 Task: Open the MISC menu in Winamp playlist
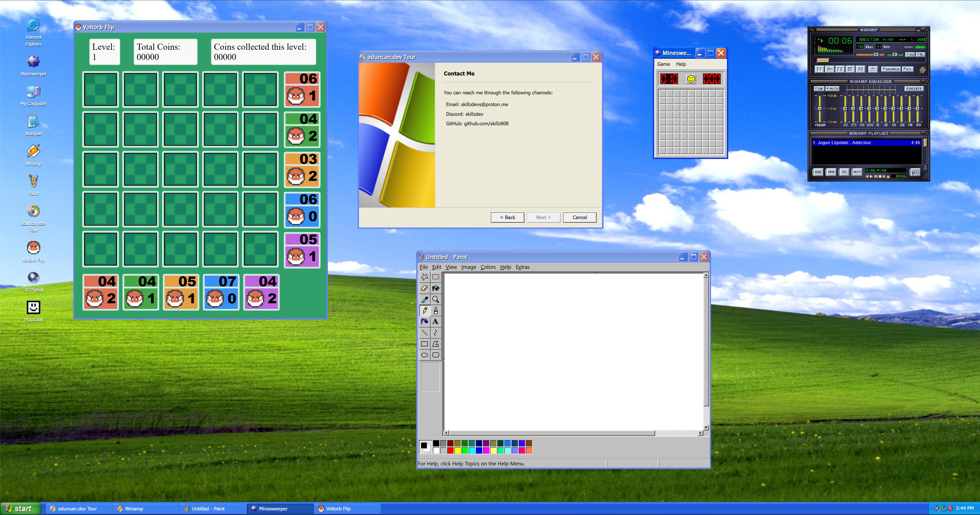[857, 172]
